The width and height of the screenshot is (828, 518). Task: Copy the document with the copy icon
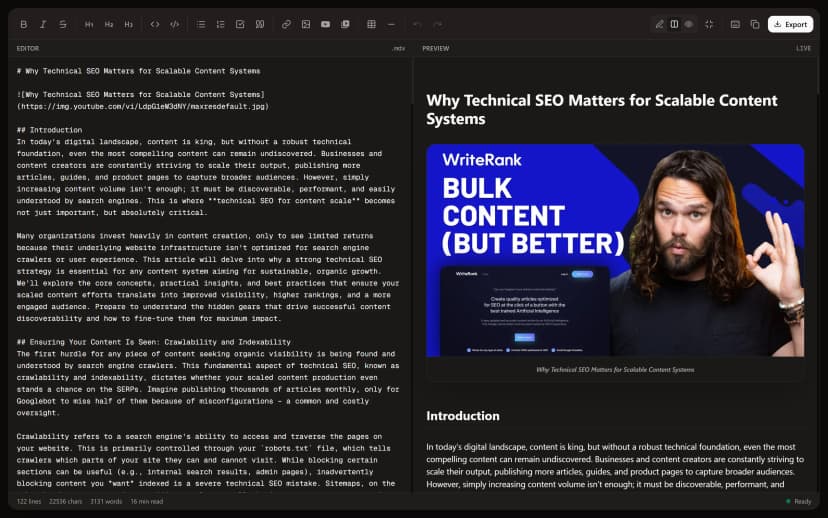[x=755, y=24]
